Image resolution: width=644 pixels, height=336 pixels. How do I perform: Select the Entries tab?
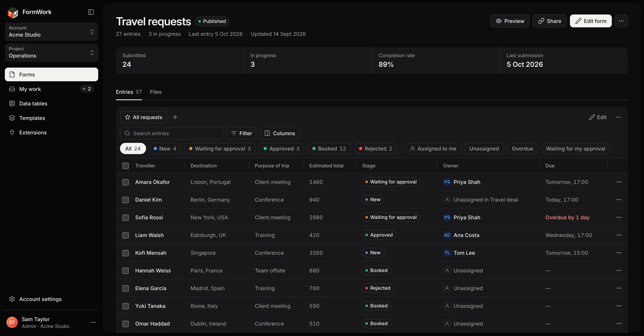[129, 92]
